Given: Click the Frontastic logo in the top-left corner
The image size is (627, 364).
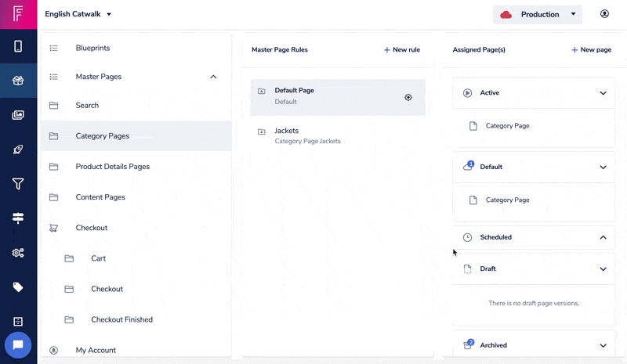Looking at the screenshot, I should tap(18, 14).
